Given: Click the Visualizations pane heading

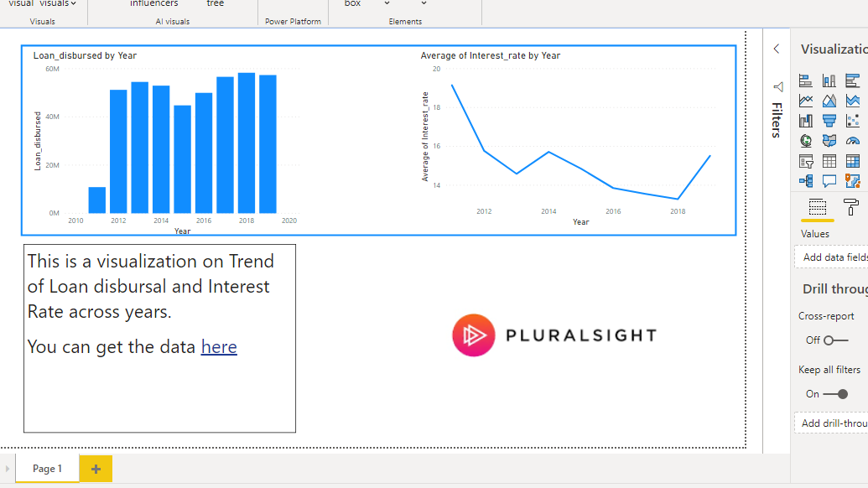Looking at the screenshot, I should tap(834, 49).
